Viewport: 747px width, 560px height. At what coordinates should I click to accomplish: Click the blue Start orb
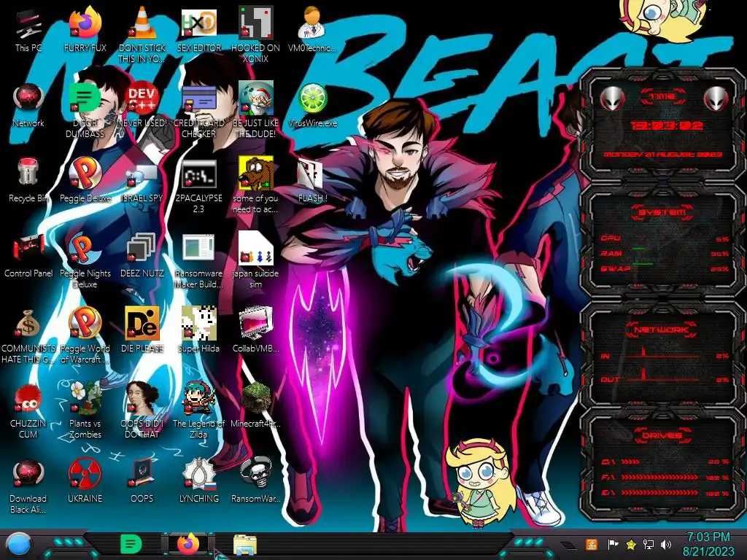pos(19,544)
